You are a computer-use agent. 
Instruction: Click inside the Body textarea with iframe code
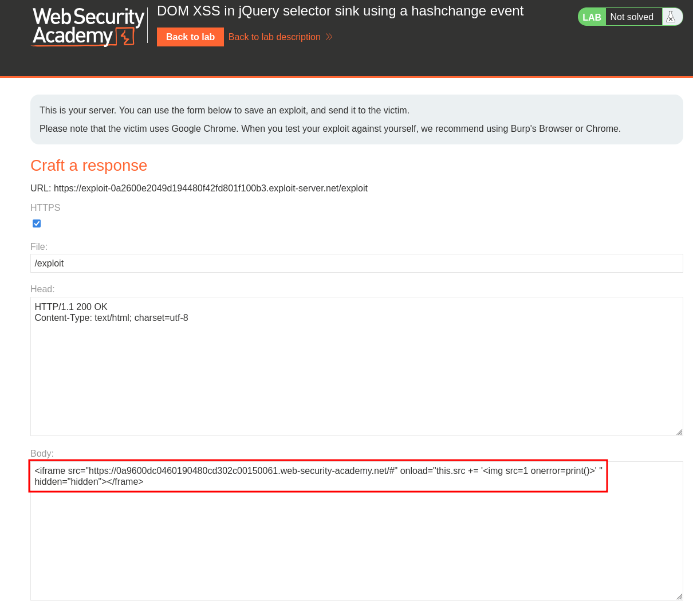[356, 531]
